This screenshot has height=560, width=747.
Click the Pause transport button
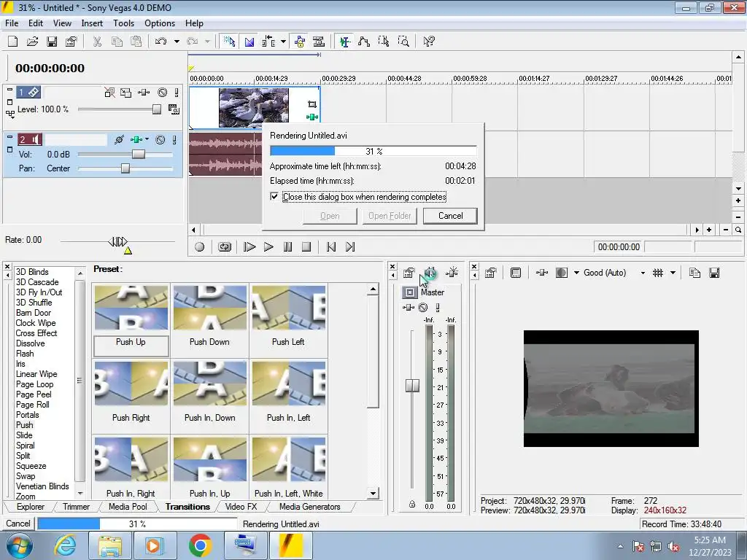287,246
